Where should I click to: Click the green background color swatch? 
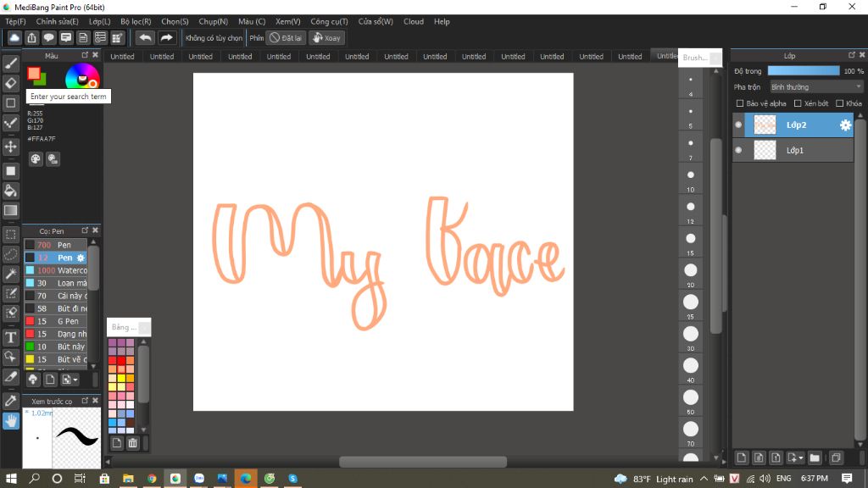click(x=41, y=80)
